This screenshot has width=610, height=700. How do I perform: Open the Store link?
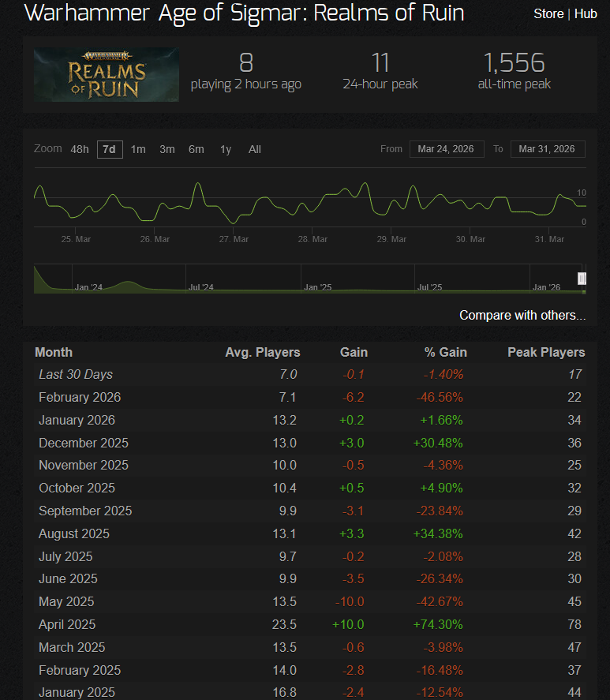(548, 14)
